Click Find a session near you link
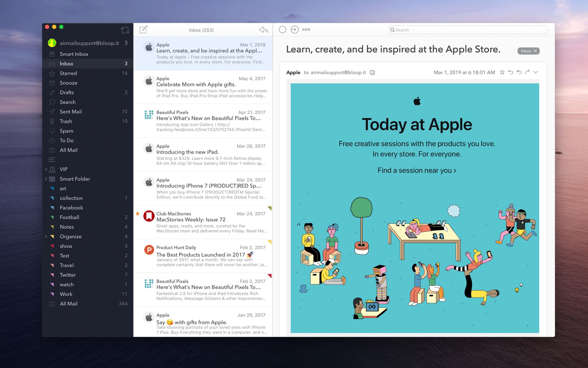The width and height of the screenshot is (588, 368). (417, 170)
